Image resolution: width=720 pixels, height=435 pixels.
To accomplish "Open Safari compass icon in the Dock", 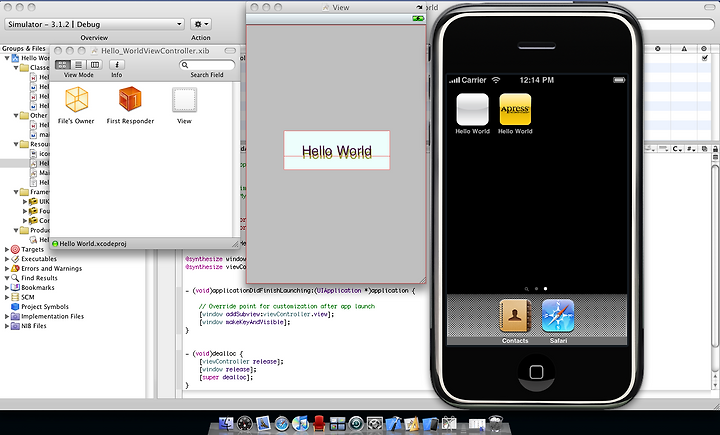I will pyautogui.click(x=281, y=423).
